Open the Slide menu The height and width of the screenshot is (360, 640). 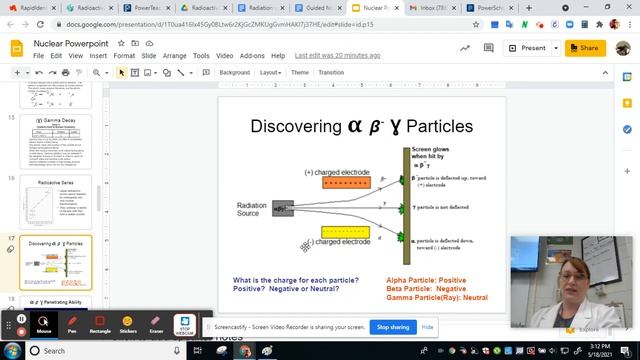(x=149, y=56)
